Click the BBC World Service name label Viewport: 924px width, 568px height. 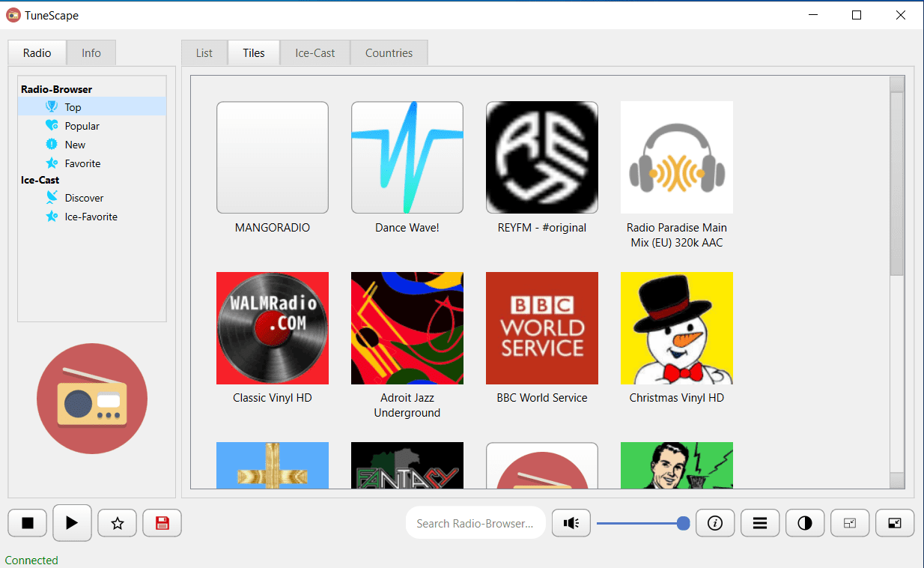[542, 398]
